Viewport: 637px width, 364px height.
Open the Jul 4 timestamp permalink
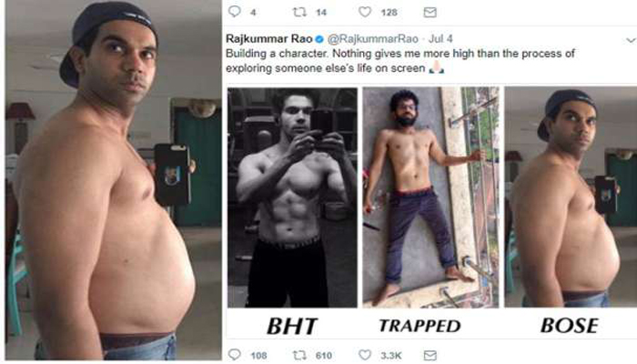coord(440,38)
